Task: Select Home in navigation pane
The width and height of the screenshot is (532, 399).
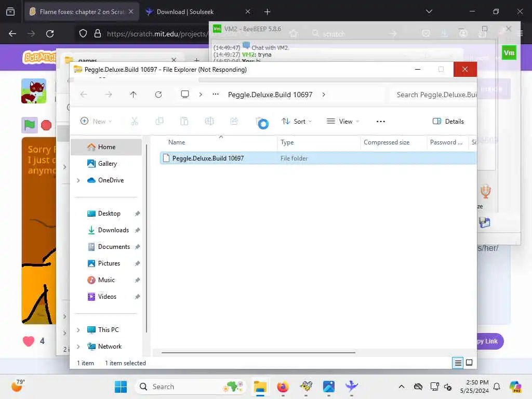Action: [x=106, y=147]
